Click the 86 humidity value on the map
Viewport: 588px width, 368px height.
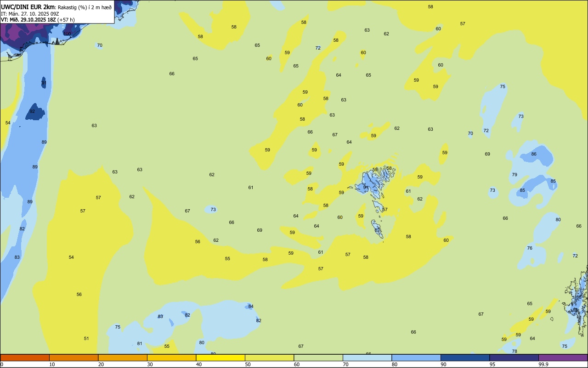(534, 154)
